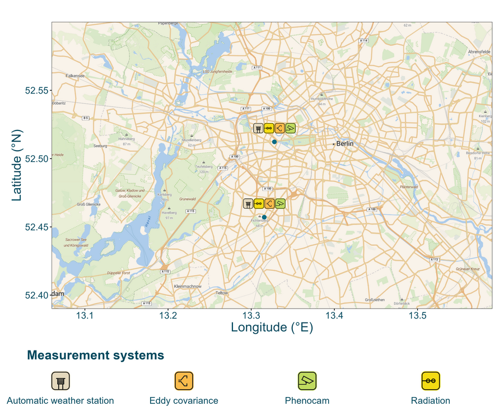The height and width of the screenshot is (420, 504).
Task: Click the 'Measurement systems' legend heading
Action: tap(95, 355)
